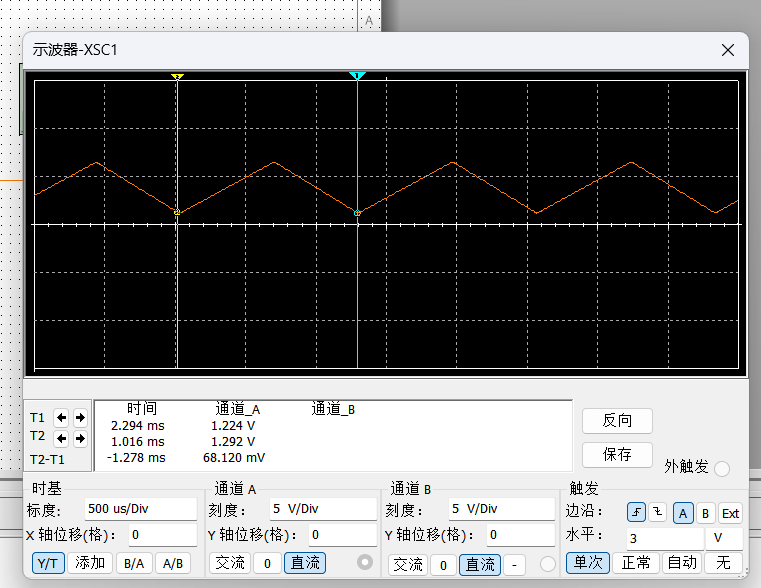Select 正常 trigger mode
The image size is (761, 588).
point(636,563)
